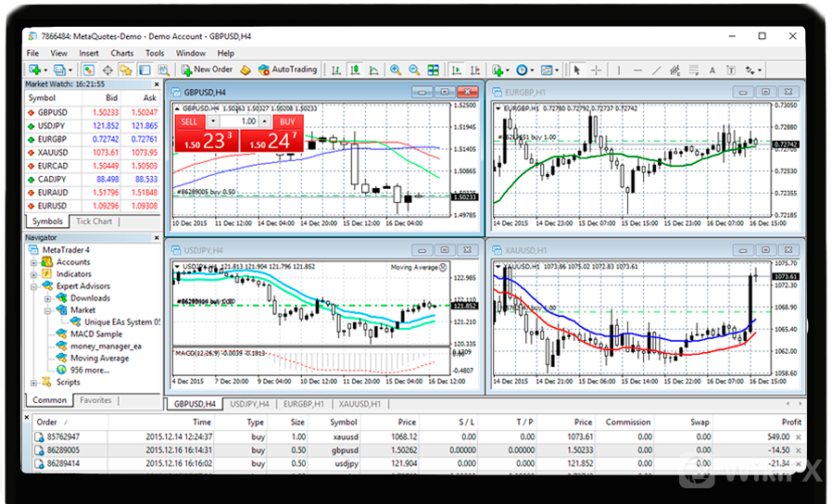The height and width of the screenshot is (504, 832).
Task: Click the zoom in magnifier icon
Action: point(396,69)
